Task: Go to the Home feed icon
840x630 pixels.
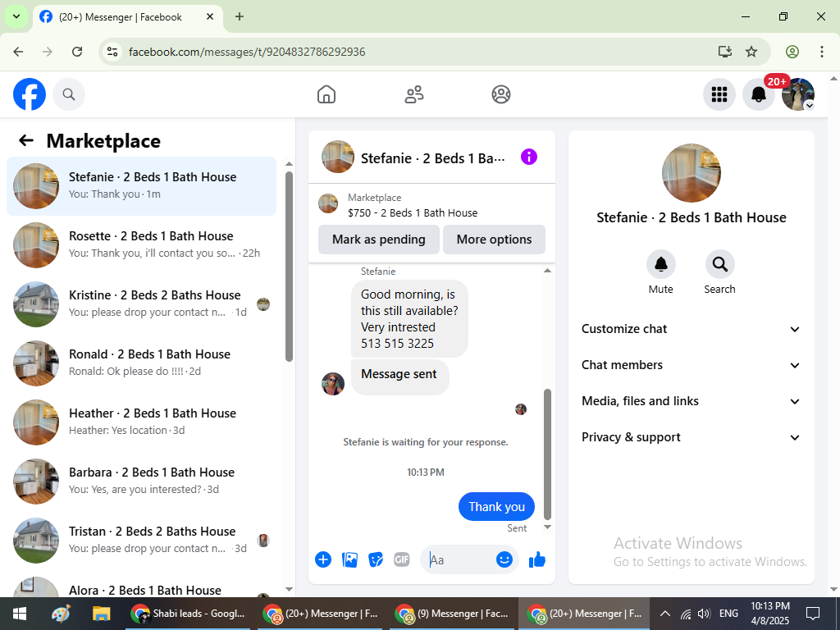Action: tap(326, 94)
